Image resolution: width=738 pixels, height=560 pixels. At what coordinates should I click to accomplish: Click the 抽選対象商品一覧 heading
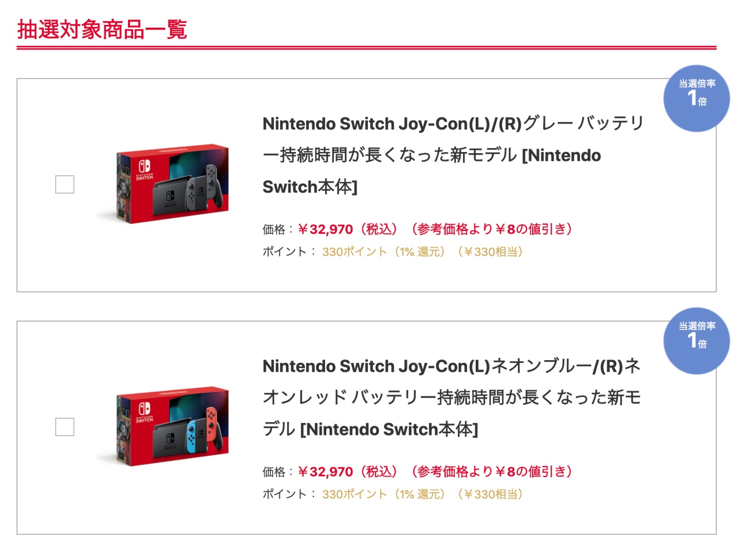[102, 29]
